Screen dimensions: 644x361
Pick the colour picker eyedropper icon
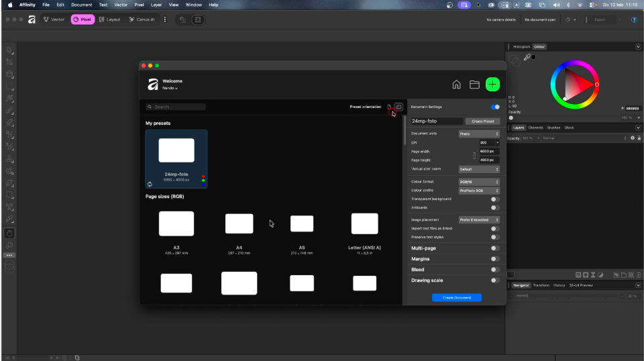pos(527,58)
